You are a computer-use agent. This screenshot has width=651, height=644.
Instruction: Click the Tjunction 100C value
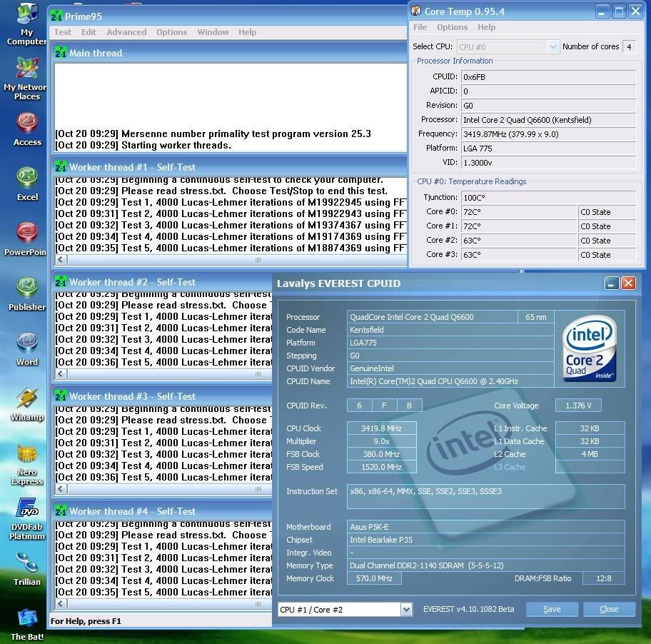click(548, 198)
